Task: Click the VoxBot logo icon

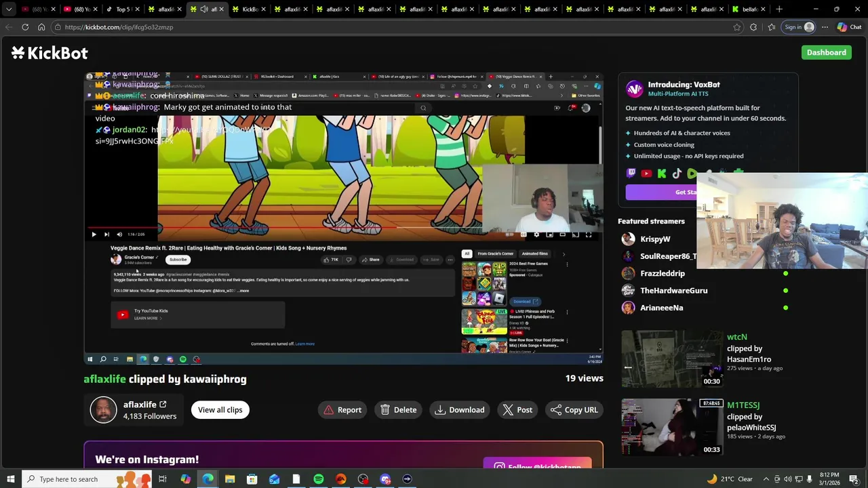Action: tap(634, 89)
